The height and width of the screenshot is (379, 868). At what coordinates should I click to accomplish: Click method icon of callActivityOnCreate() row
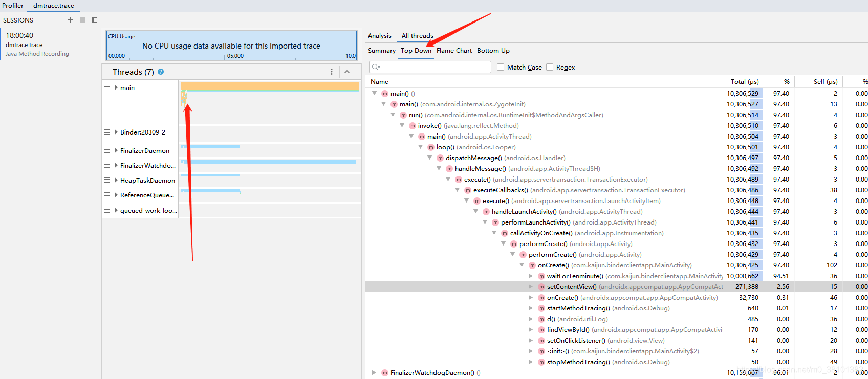tap(505, 233)
